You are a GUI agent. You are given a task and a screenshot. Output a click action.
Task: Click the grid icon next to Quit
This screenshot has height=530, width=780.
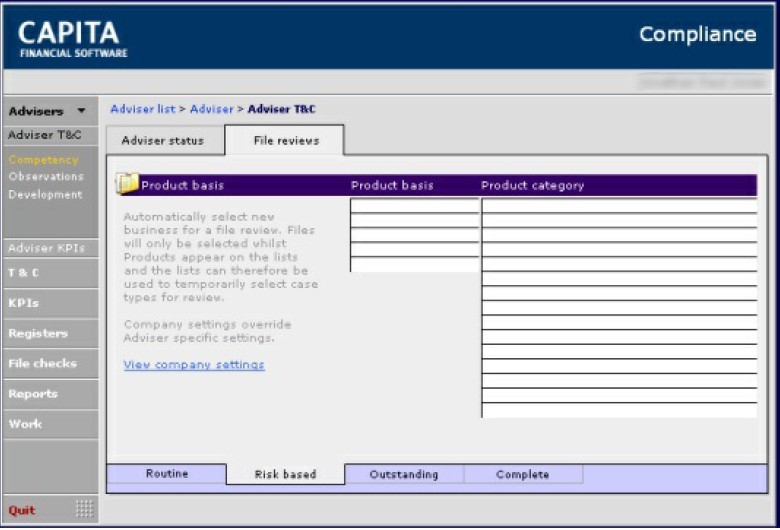[84, 509]
